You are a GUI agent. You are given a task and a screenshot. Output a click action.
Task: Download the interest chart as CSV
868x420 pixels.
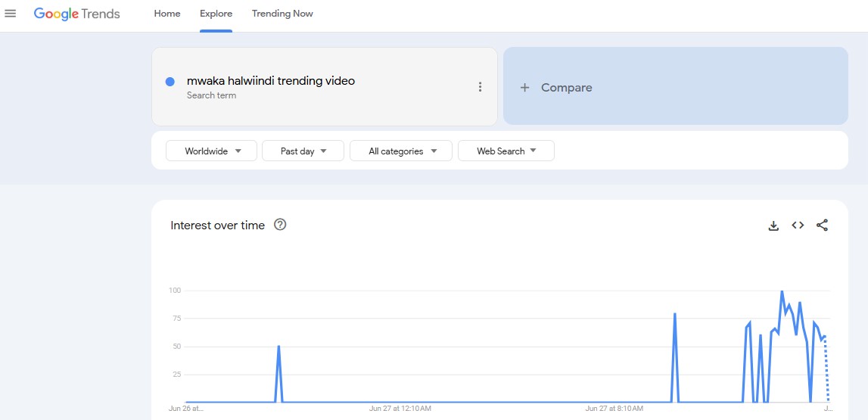[x=773, y=226]
